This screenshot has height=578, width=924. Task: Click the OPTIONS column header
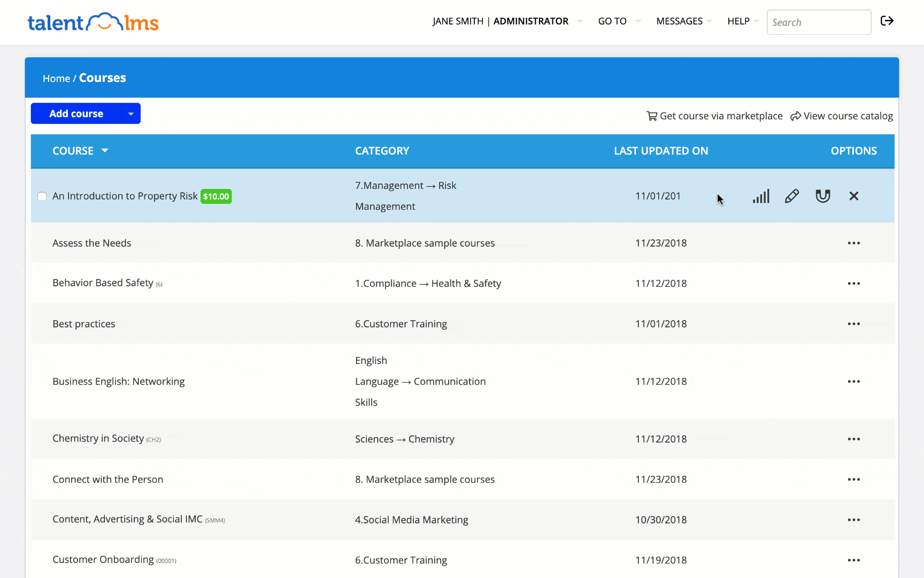click(x=854, y=151)
